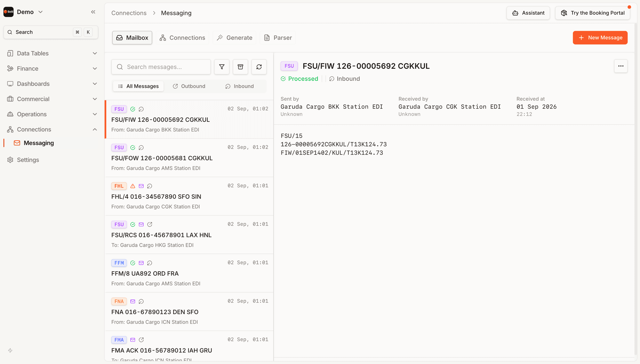Open message FSU/FOW 126-00005681 CGKKUL

tap(189, 158)
